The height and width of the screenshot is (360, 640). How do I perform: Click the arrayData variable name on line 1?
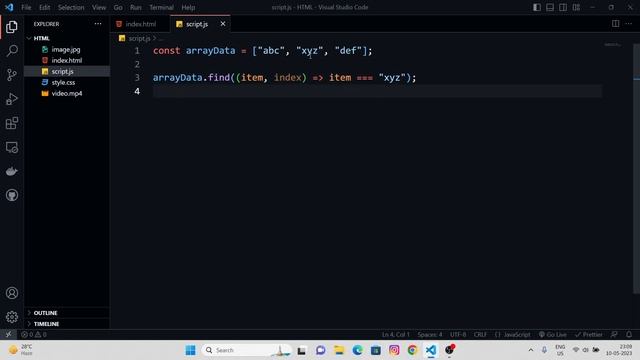(211, 51)
